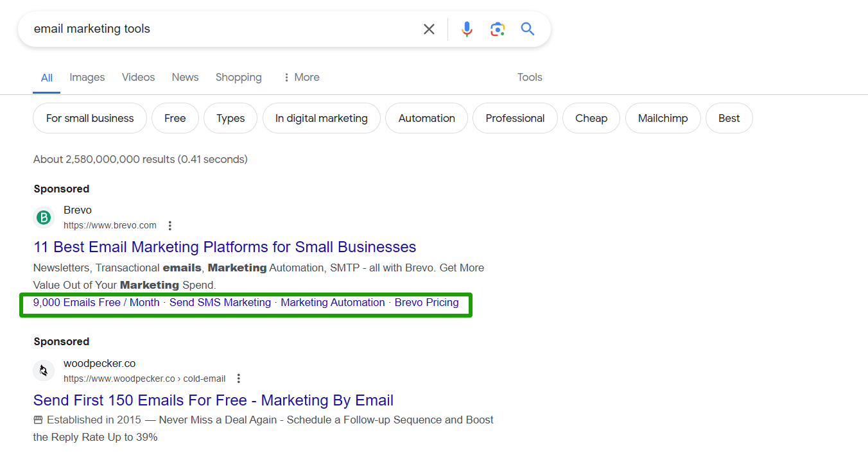Screen dimensions: 868x460
Task: Open the woodpecker.co favicon logo
Action: click(x=44, y=371)
